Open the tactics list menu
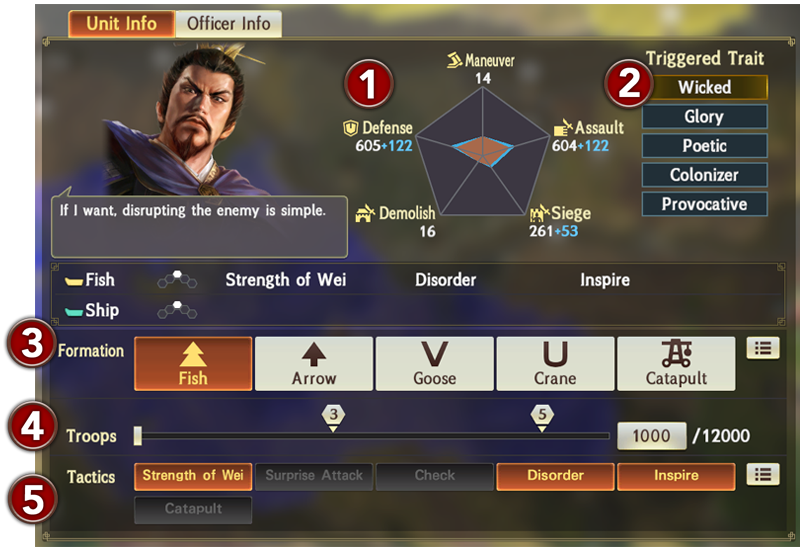The image size is (800, 550). (x=763, y=474)
